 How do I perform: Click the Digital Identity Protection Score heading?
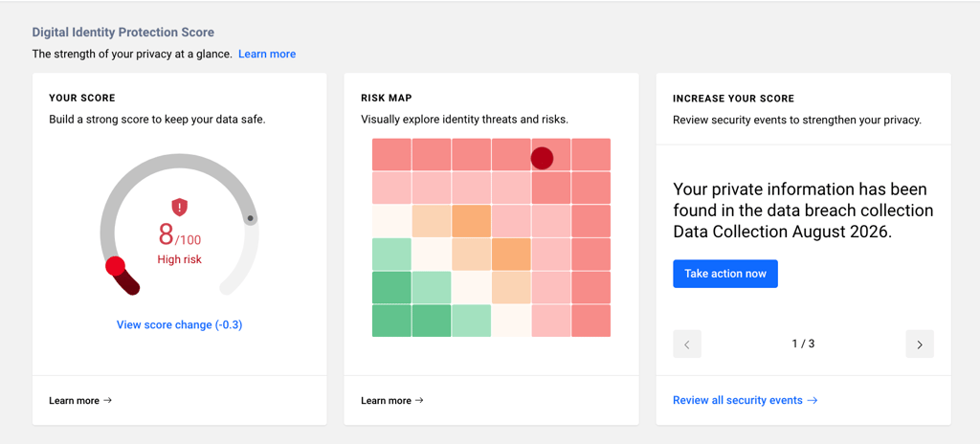pyautogui.click(x=123, y=32)
